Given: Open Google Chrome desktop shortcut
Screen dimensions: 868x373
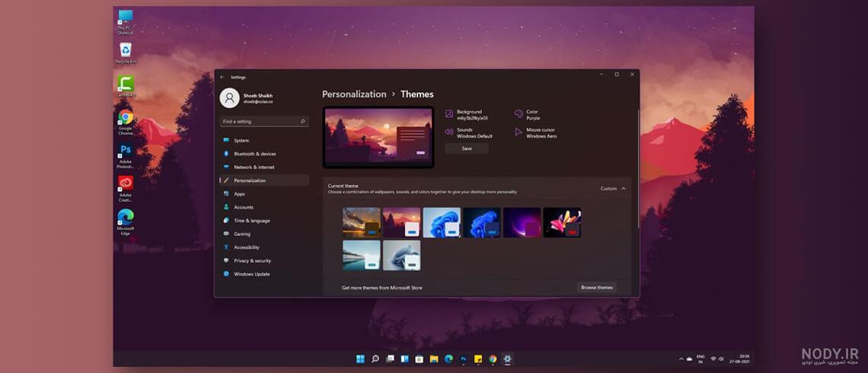Looking at the screenshot, I should point(126,122).
